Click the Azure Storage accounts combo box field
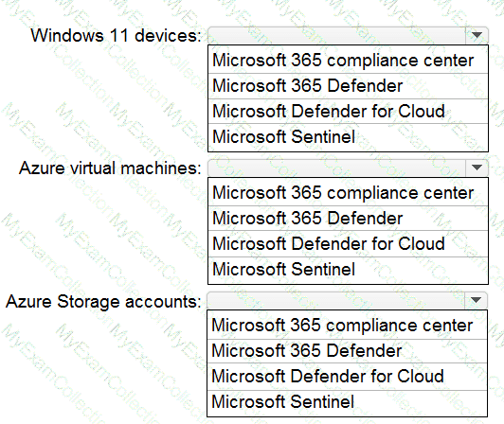504x424 pixels. (x=347, y=300)
